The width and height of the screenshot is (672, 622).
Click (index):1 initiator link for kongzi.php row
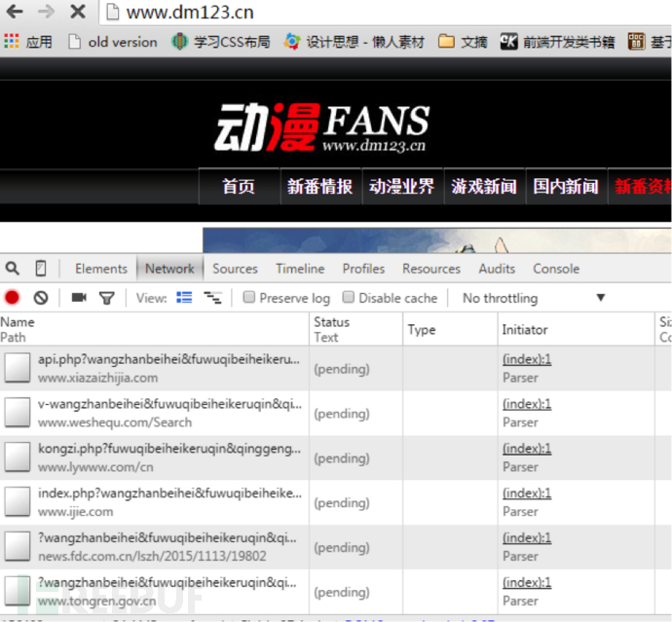click(x=527, y=448)
